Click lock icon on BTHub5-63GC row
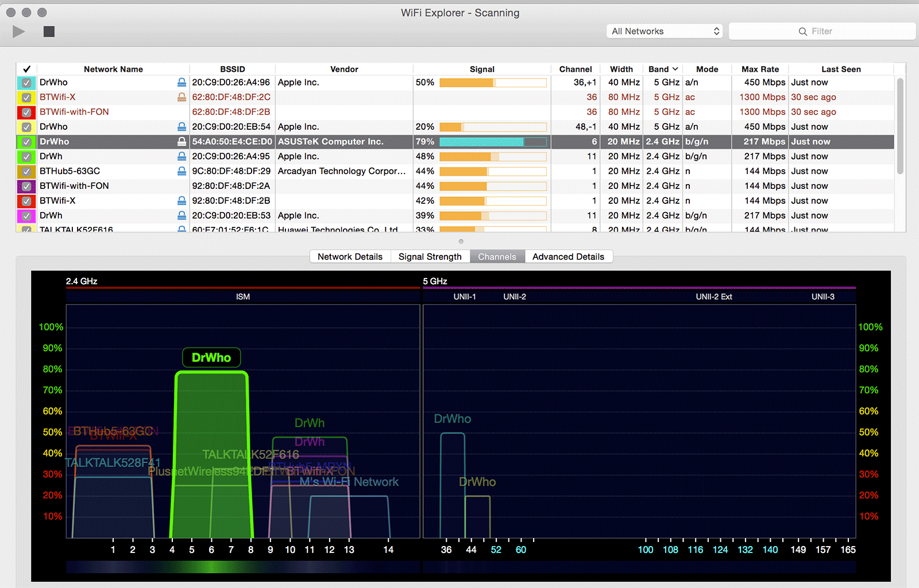919x588 pixels. pyautogui.click(x=182, y=171)
